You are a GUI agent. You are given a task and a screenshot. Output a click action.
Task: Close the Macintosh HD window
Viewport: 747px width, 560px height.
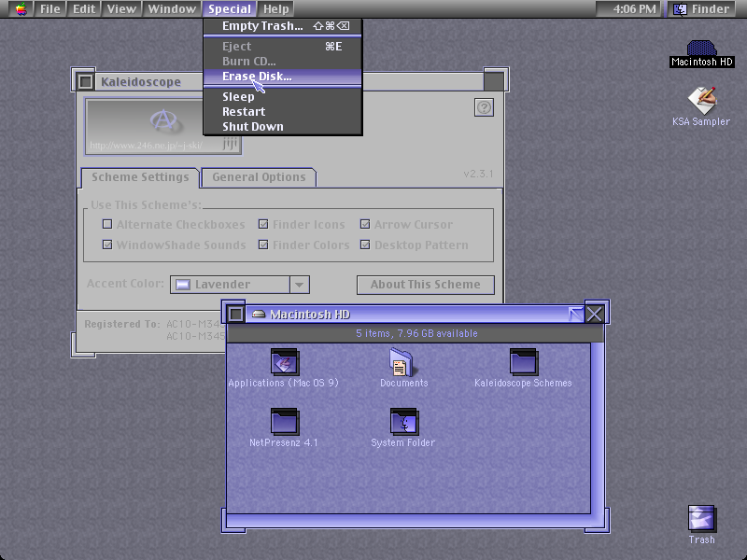point(595,314)
